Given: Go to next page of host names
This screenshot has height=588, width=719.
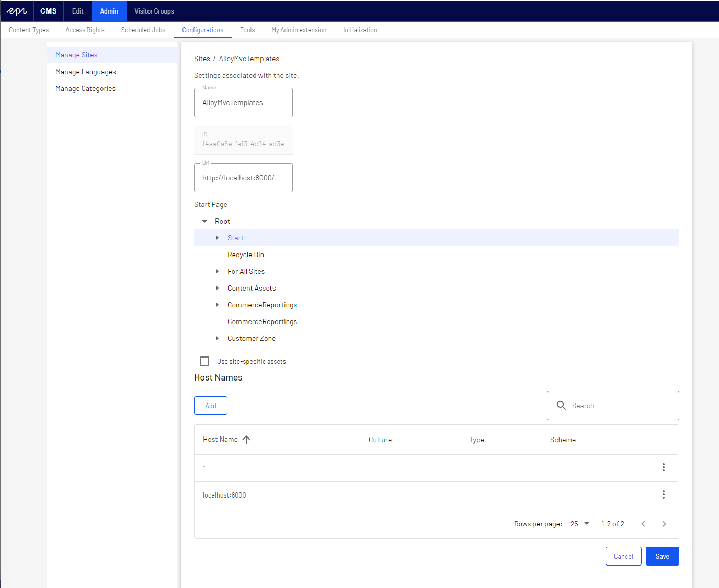Looking at the screenshot, I should tap(664, 524).
